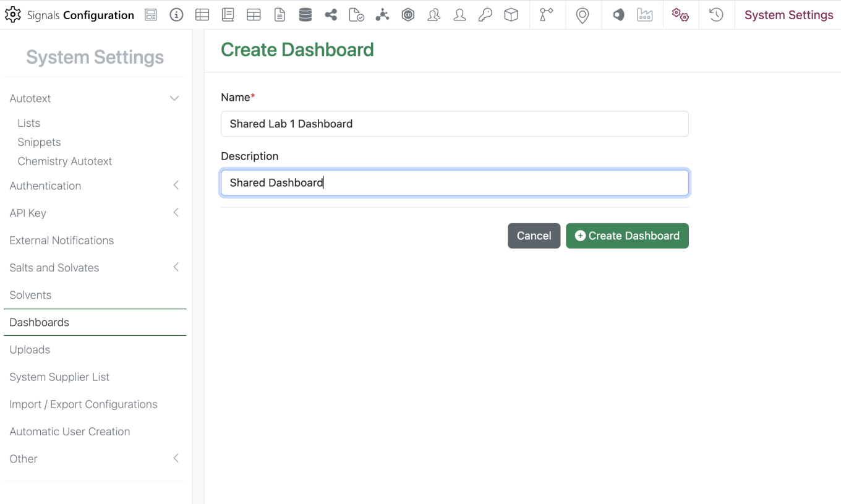Open the key icon in toolbar

coord(485,15)
